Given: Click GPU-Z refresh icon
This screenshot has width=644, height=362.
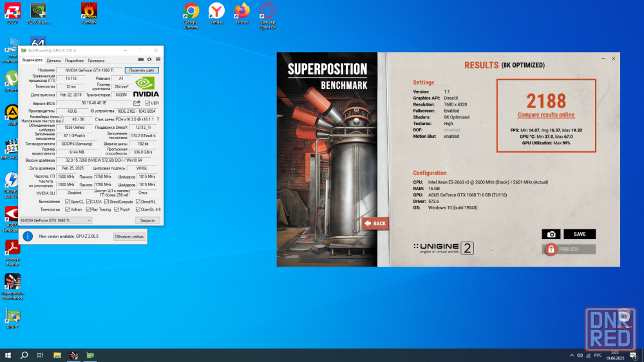Looking at the screenshot, I should pos(149,59).
